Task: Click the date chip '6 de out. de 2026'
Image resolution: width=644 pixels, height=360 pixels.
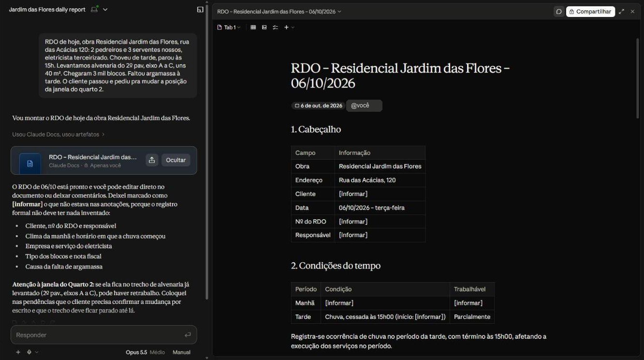Action: (319, 105)
